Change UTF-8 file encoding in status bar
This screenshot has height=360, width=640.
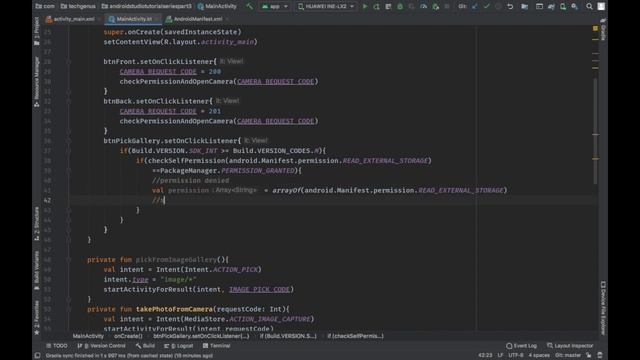point(516,356)
